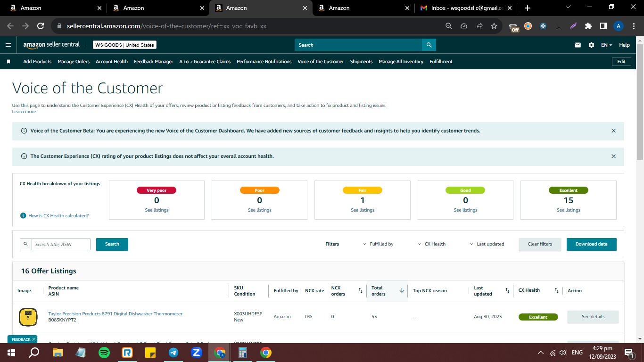Open the Windows notification center
This screenshot has height=362, width=644.
click(x=628, y=353)
